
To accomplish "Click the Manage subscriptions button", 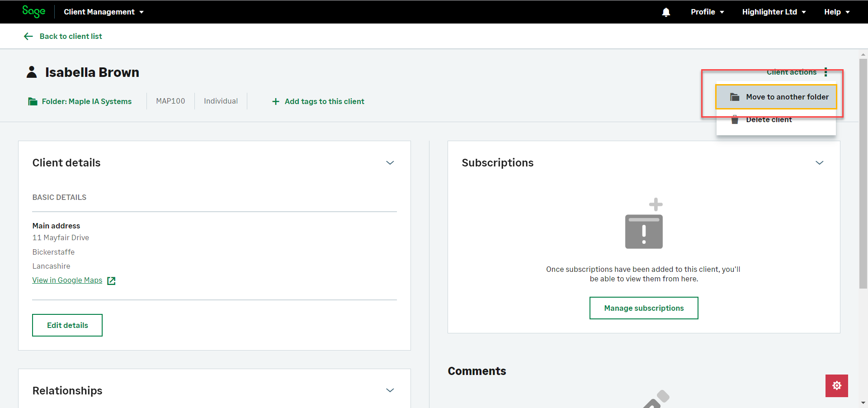I will pos(644,308).
